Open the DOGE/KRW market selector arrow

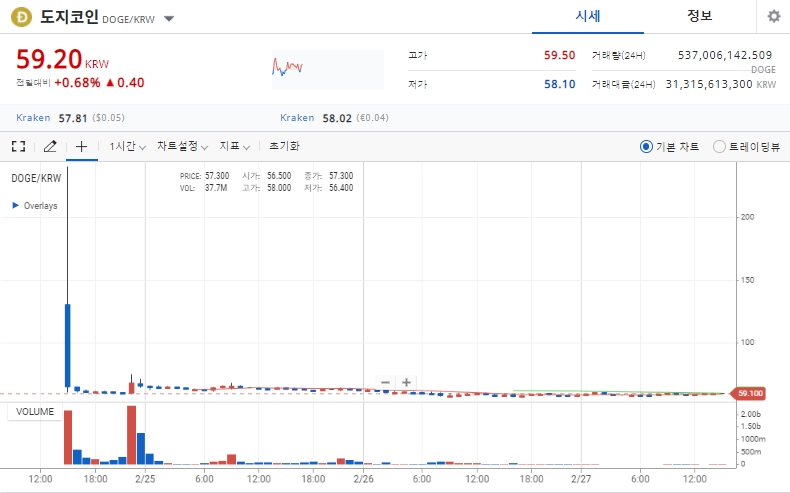(169, 19)
